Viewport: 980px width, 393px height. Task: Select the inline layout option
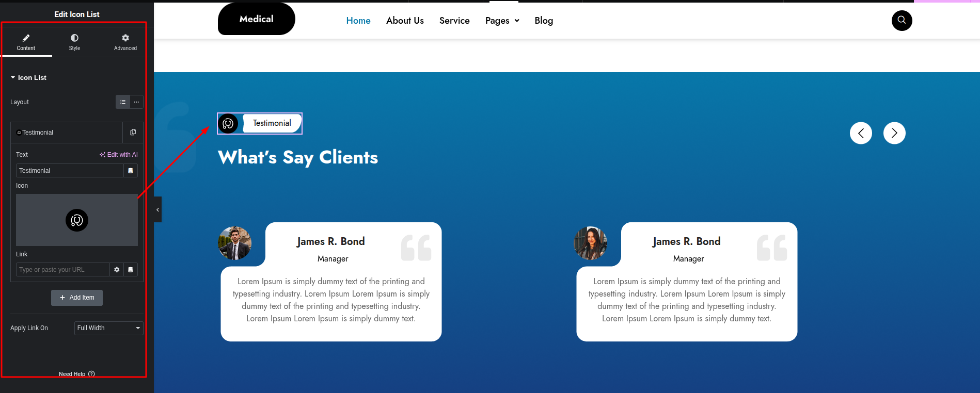(136, 102)
